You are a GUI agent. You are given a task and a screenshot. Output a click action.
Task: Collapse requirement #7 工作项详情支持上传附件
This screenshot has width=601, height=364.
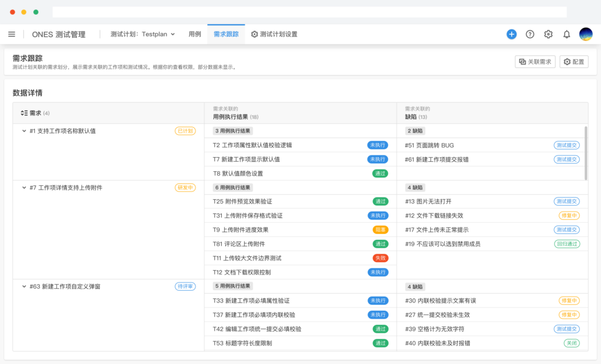24,188
